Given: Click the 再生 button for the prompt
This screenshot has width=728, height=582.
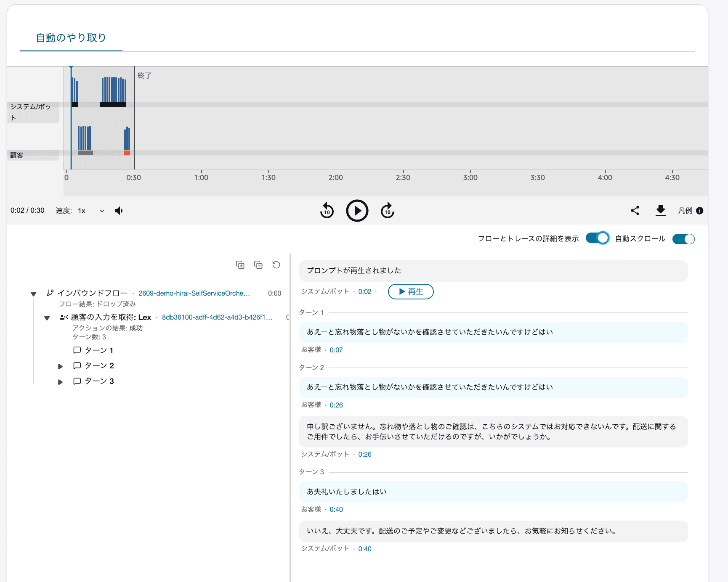Looking at the screenshot, I should 411,291.
